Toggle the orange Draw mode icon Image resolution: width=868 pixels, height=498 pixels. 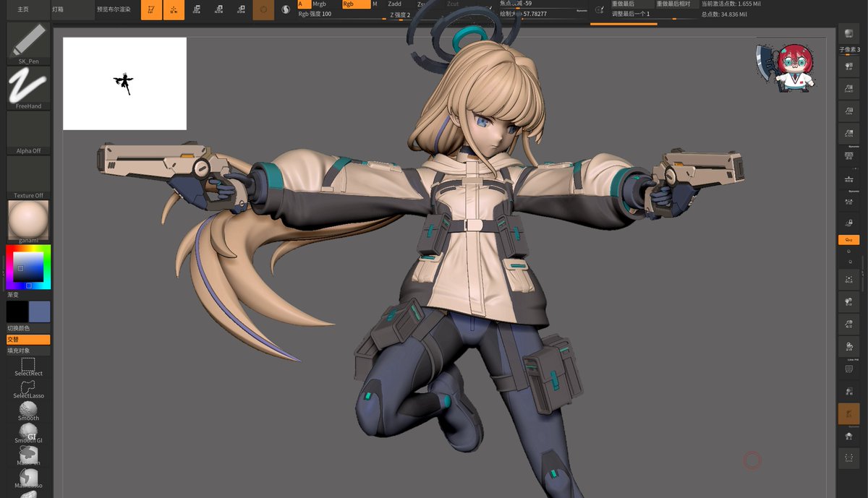click(x=174, y=9)
